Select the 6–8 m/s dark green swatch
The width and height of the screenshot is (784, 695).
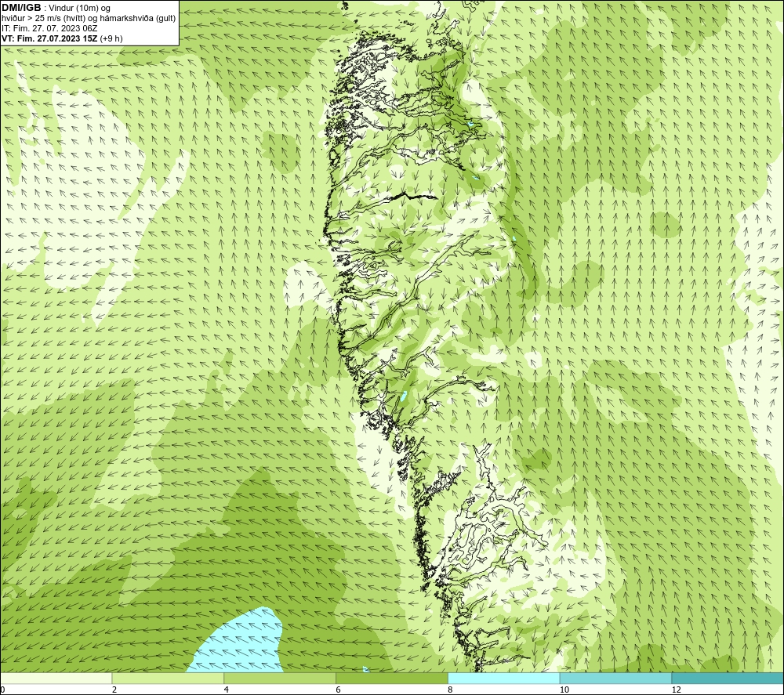pos(392,678)
